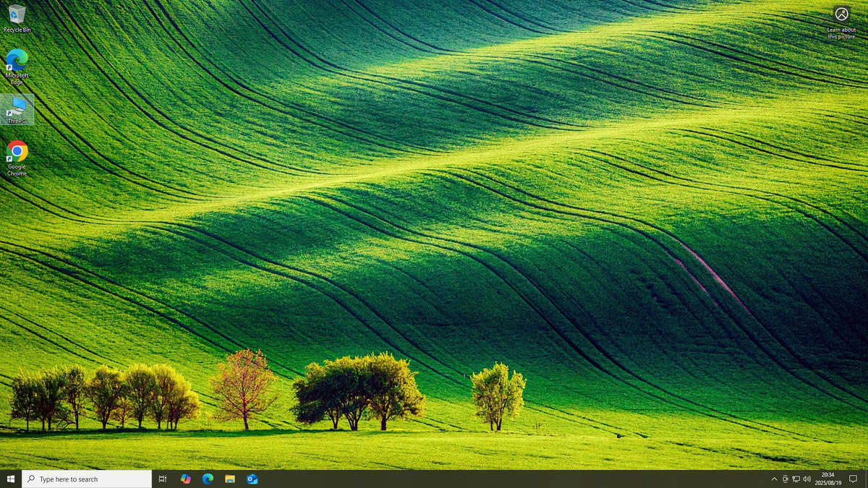Open the Windows Start menu

click(x=11, y=479)
